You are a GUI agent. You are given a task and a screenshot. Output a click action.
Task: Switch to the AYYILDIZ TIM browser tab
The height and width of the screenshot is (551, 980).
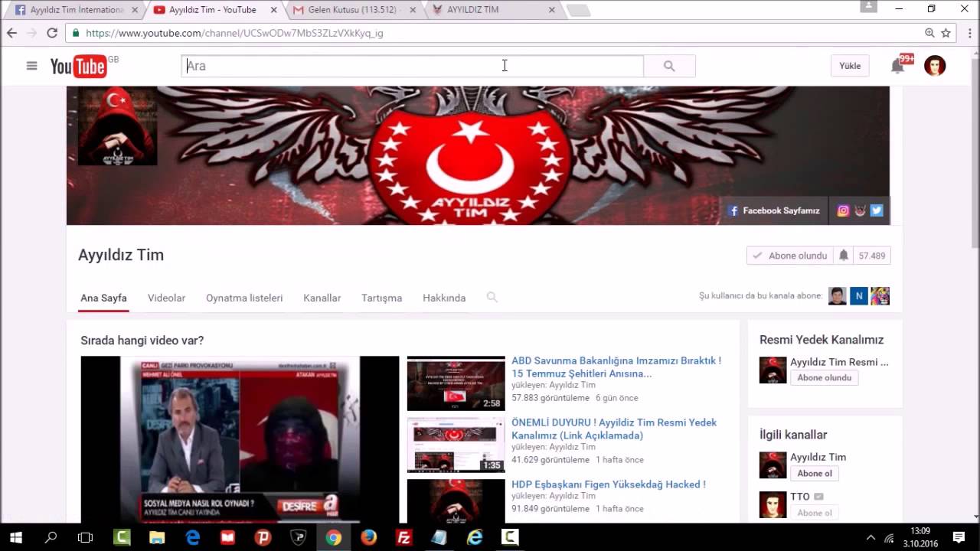pyautogui.click(x=494, y=10)
